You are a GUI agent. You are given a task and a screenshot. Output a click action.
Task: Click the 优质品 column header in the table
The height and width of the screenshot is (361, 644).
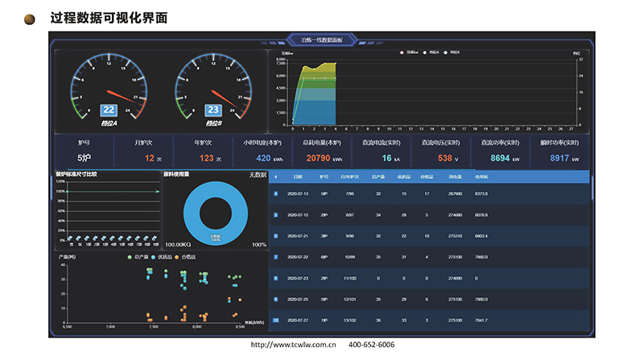click(x=404, y=176)
